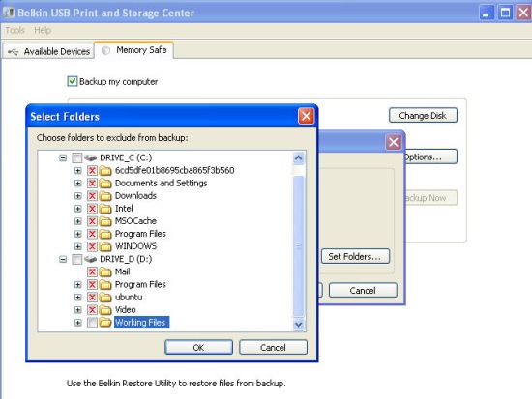Viewport: 532px width, 399px height.
Task: Click the Change Disk button
Action: [x=423, y=115]
